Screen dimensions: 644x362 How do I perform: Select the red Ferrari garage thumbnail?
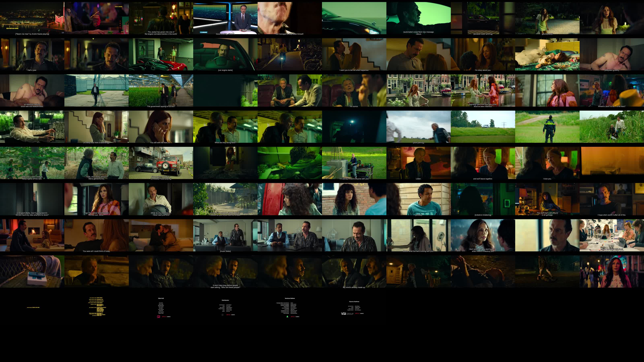tap(161, 54)
